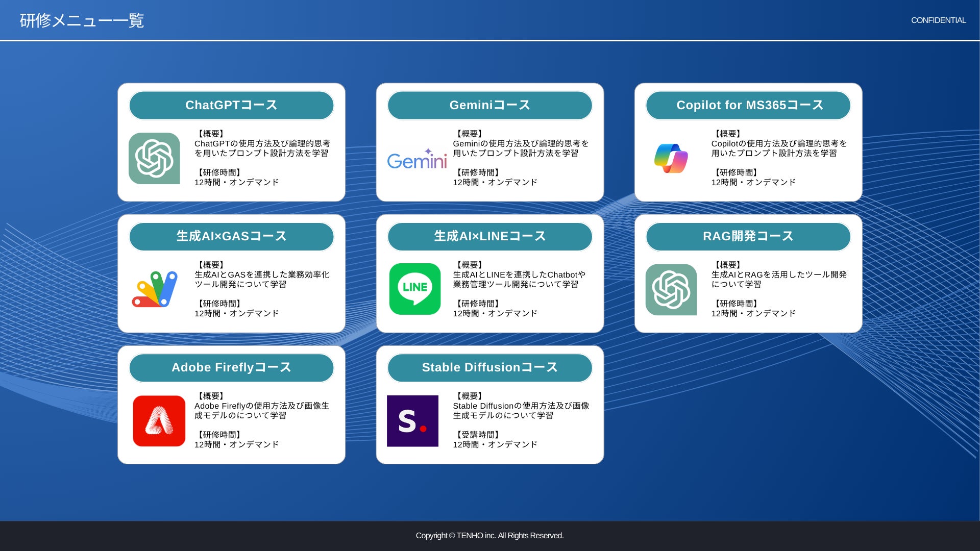The width and height of the screenshot is (980, 551).
Task: Click the Gemini logo icon
Action: pos(416,159)
